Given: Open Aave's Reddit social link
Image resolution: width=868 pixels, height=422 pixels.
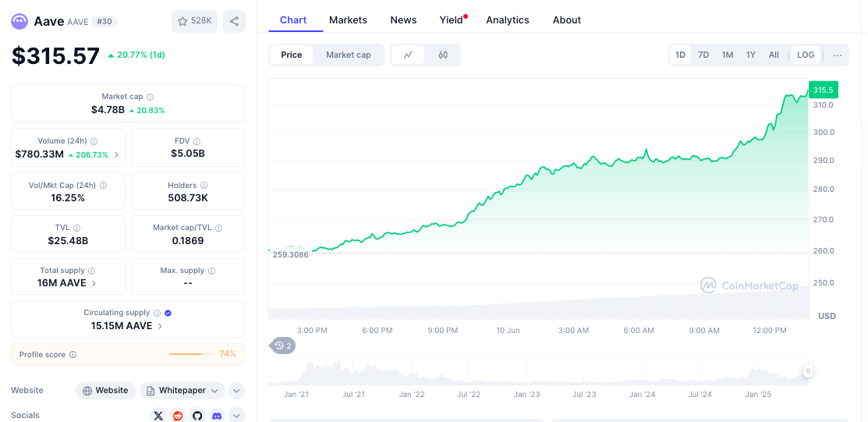Looking at the screenshot, I should tap(178, 415).
